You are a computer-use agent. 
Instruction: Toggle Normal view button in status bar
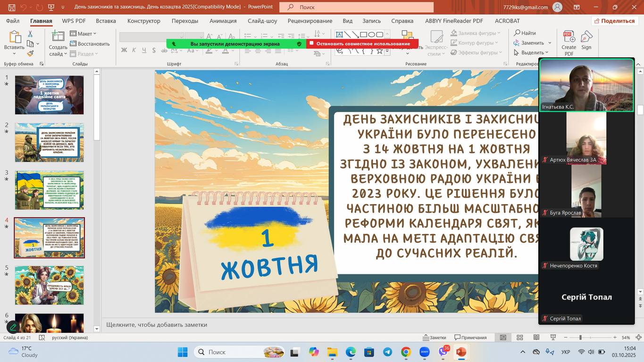click(x=503, y=337)
